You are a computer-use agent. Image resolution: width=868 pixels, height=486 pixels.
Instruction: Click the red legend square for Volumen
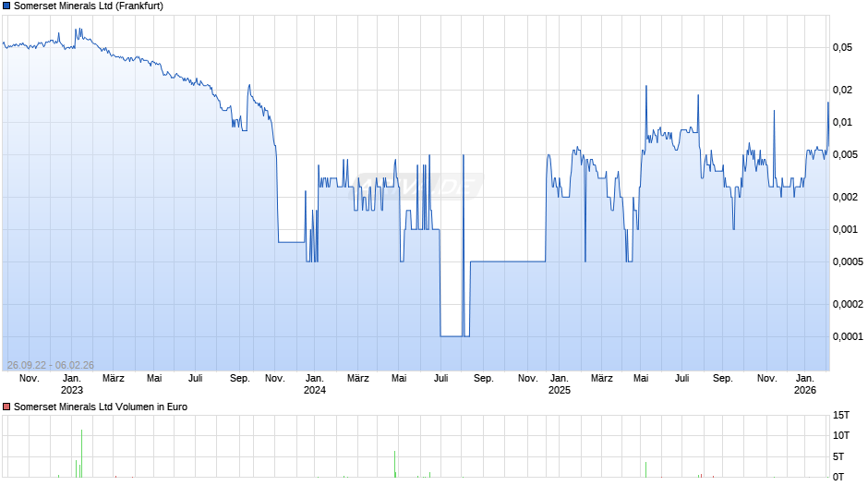click(6, 407)
